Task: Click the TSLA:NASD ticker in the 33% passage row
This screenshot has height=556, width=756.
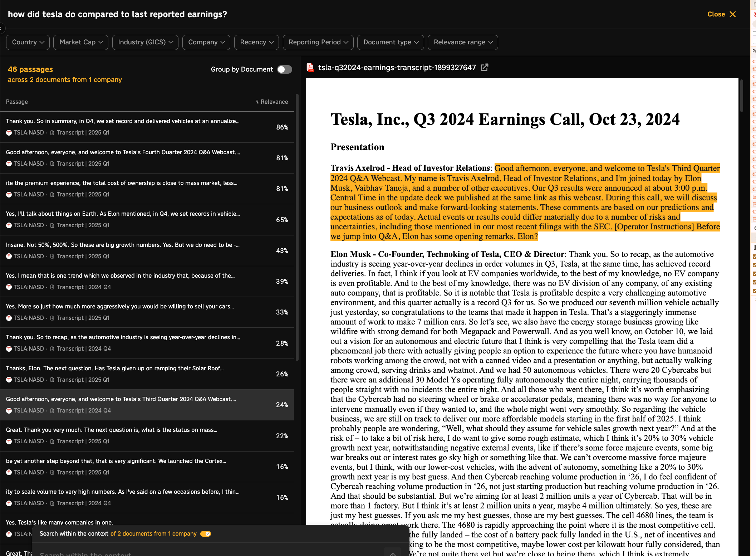Action: [x=29, y=318]
